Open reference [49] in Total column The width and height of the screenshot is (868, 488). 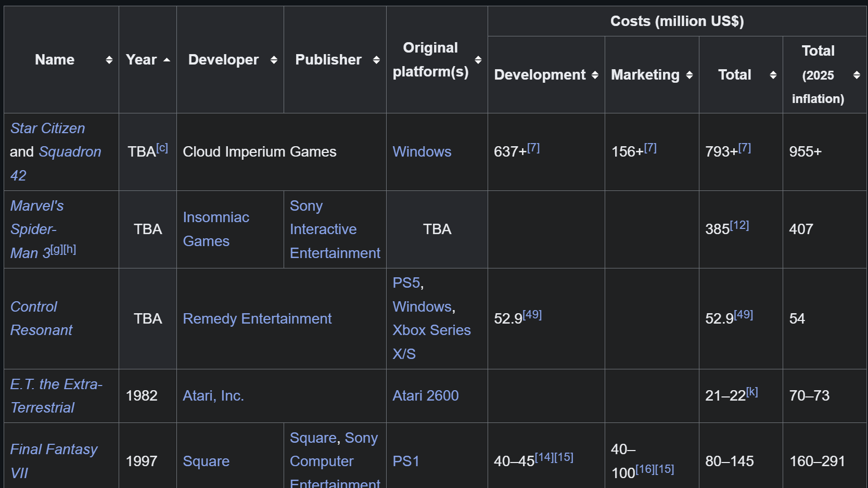(744, 315)
